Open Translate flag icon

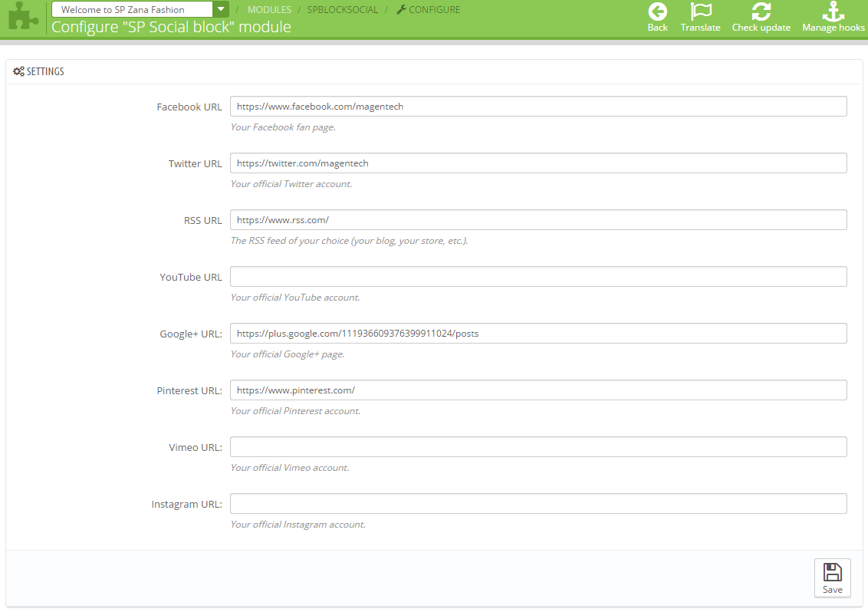pos(701,12)
